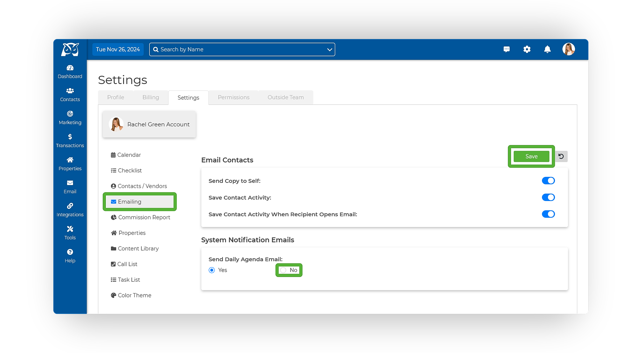Open the user profile avatar menu
Viewport: 644px width, 353px height.
569,49
